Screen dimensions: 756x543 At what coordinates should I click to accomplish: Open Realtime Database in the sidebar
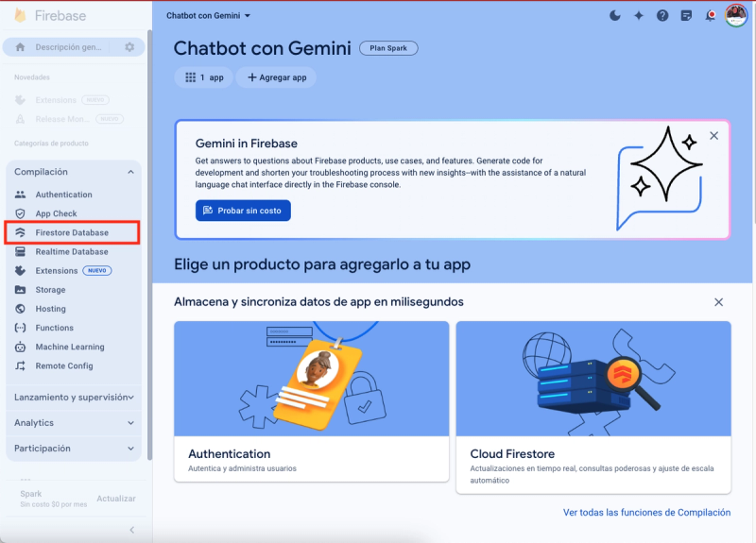click(x=72, y=251)
